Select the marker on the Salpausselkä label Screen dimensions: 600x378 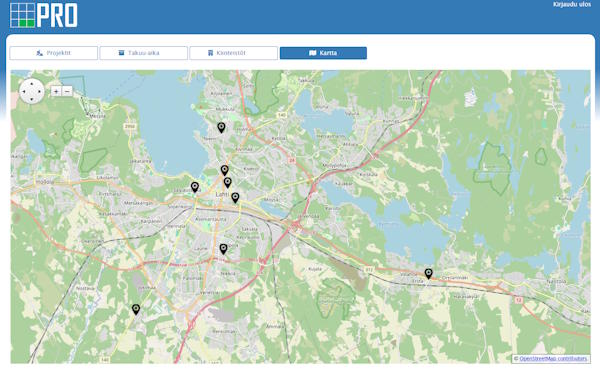[x=195, y=187]
